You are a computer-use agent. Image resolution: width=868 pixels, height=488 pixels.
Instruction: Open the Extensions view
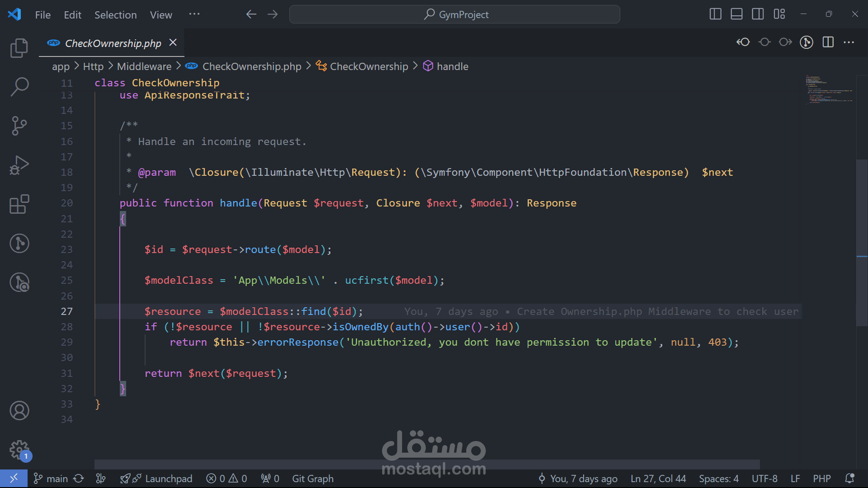click(x=19, y=204)
